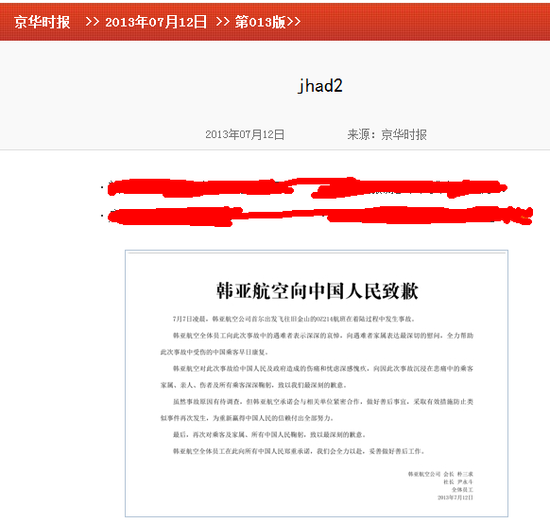Open the Asiana apology advertisement image

pyautogui.click(x=316, y=384)
